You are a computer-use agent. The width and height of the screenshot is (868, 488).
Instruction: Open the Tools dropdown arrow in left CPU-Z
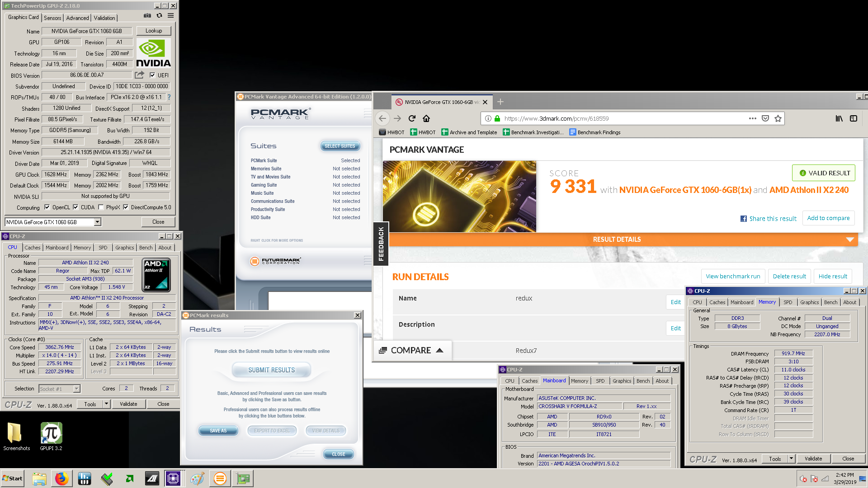107,404
